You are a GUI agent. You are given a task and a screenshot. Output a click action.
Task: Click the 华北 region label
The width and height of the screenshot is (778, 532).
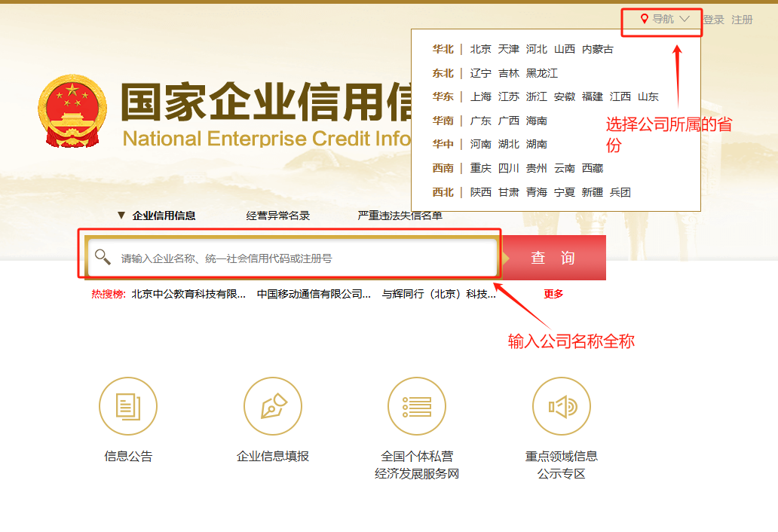[x=443, y=49]
